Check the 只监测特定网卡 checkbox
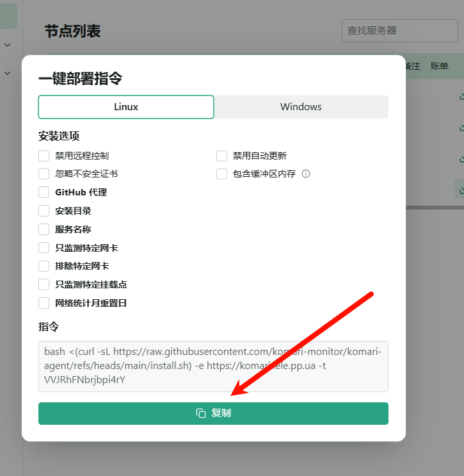This screenshot has height=476, width=464. click(x=44, y=248)
